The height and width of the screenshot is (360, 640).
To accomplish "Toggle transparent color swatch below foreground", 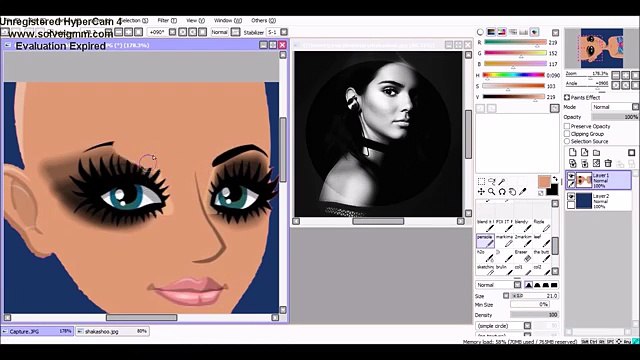I will (541, 193).
